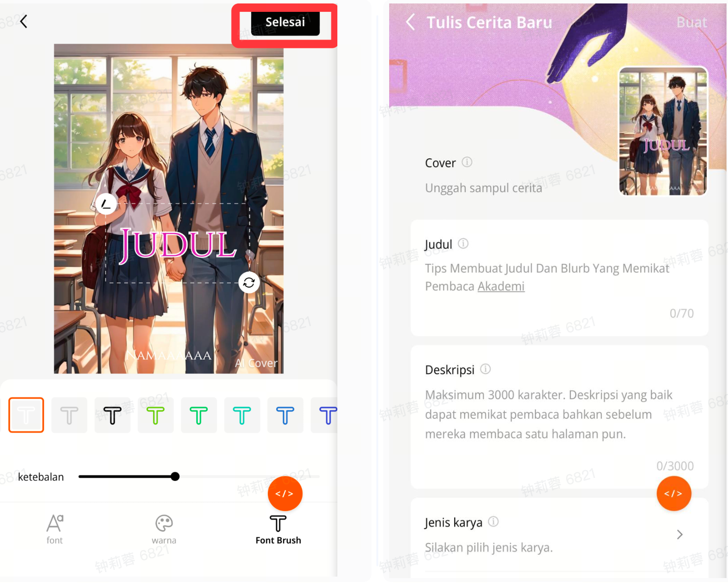Open the Font Brush tab
This screenshot has width=728, height=583.
pyautogui.click(x=278, y=529)
